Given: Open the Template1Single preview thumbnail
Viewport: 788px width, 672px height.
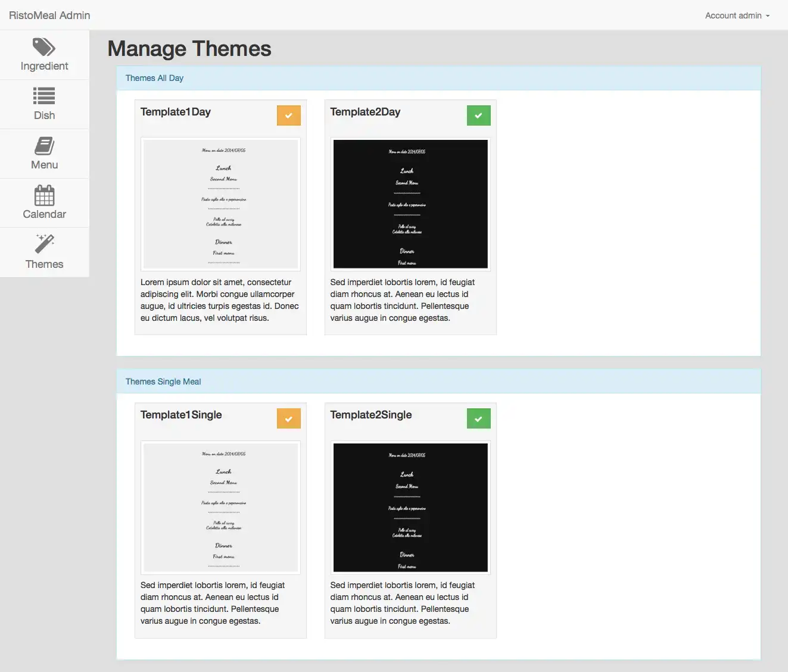Looking at the screenshot, I should (x=220, y=508).
